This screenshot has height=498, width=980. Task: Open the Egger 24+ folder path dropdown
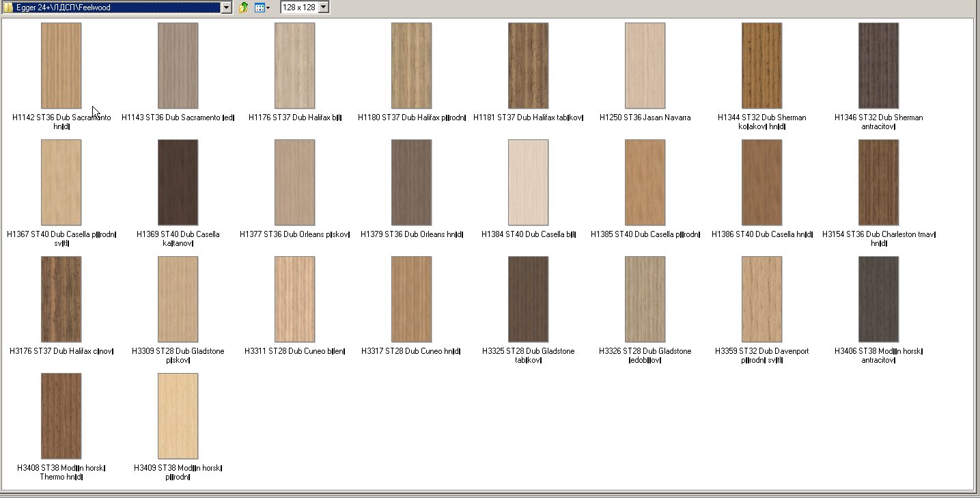[227, 8]
